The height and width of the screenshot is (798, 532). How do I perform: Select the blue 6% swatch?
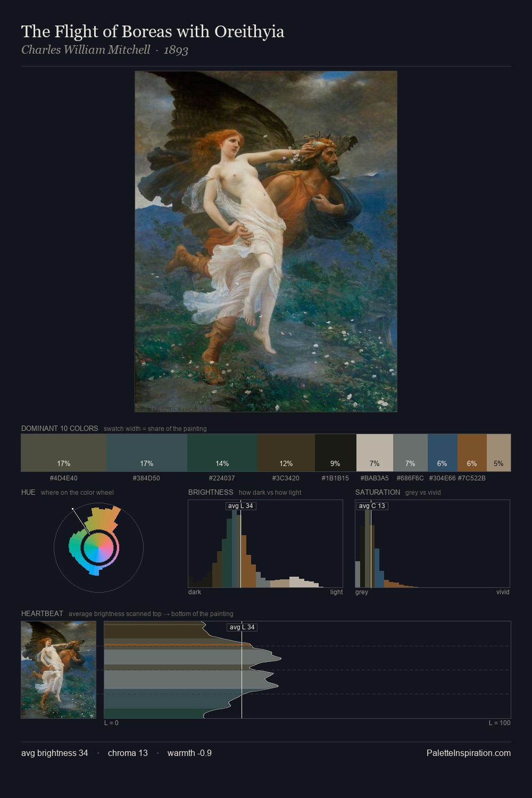click(x=443, y=453)
